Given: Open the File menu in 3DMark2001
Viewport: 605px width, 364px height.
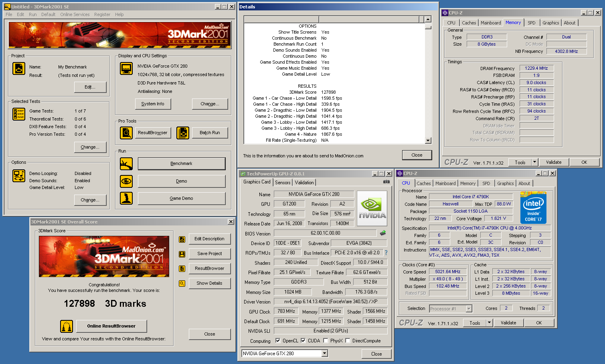Looking at the screenshot, I should tap(9, 14).
